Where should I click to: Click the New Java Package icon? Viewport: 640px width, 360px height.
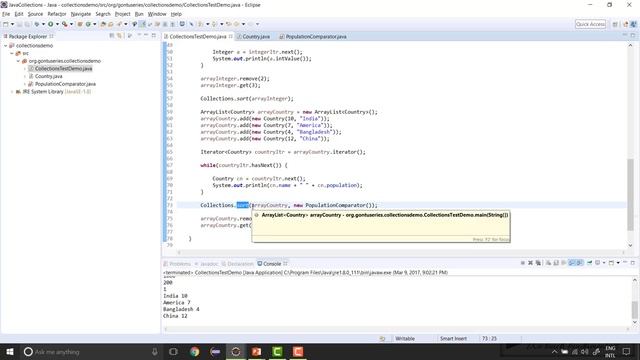(80, 24)
